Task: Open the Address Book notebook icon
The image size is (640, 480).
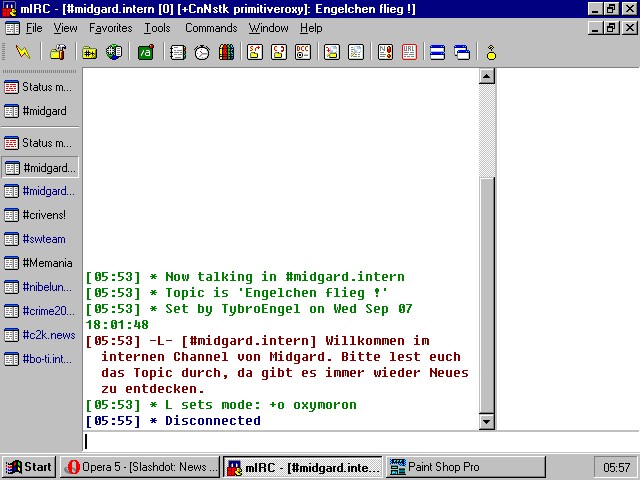Action: pos(178,52)
